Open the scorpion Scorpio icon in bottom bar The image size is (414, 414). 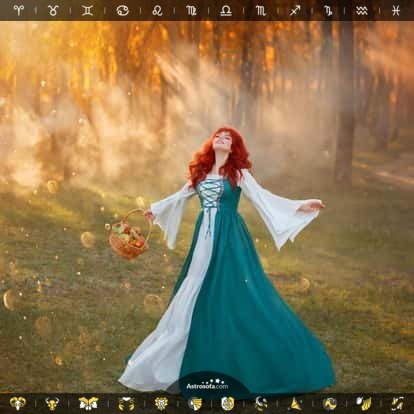click(x=260, y=403)
